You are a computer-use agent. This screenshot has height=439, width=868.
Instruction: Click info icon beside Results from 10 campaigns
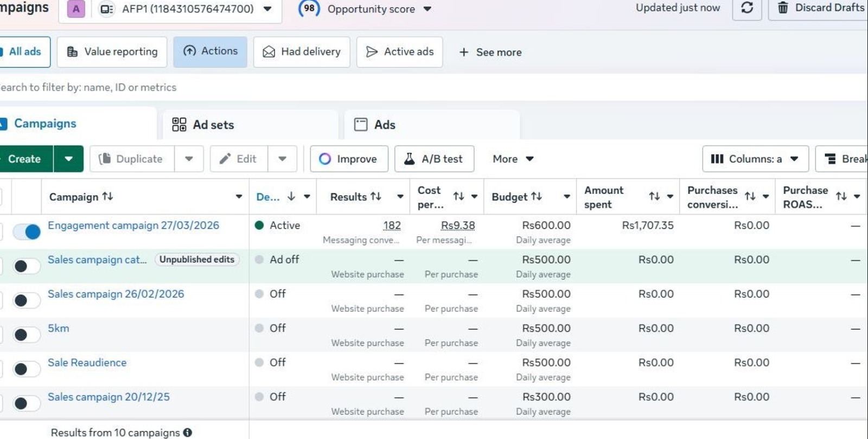coord(188,432)
